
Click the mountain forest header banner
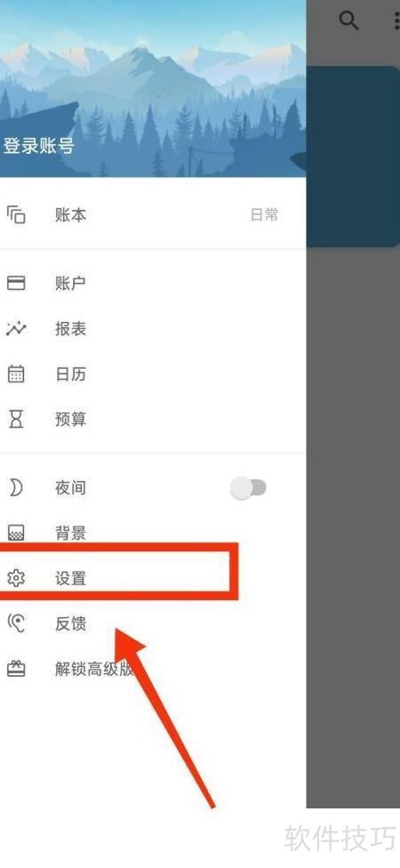coord(153,89)
